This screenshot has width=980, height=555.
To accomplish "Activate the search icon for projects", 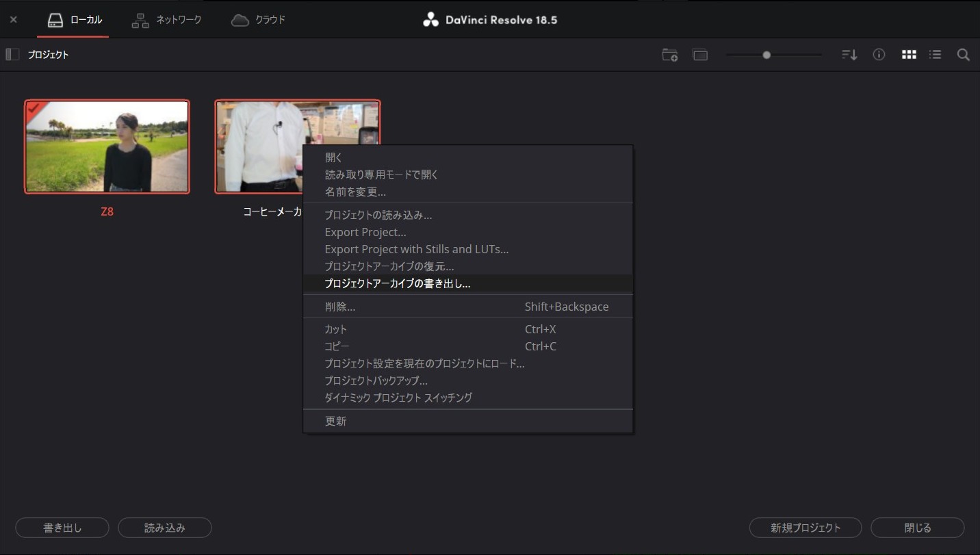I will click(963, 55).
